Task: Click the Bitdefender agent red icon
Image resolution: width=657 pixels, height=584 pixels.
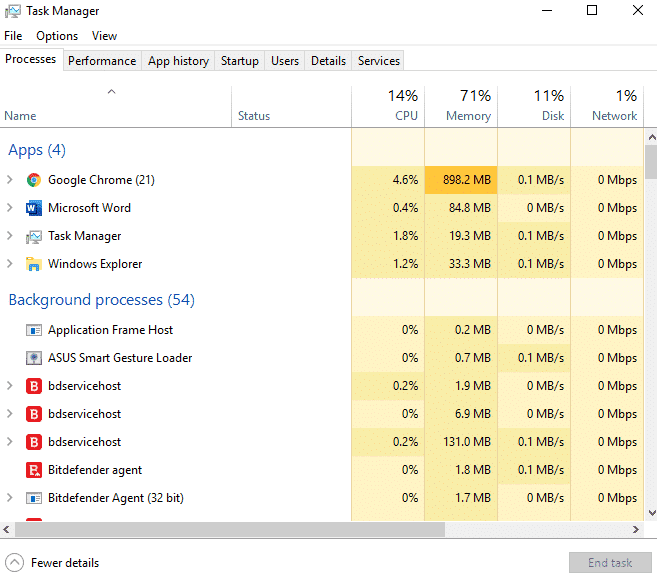Action: click(x=34, y=470)
